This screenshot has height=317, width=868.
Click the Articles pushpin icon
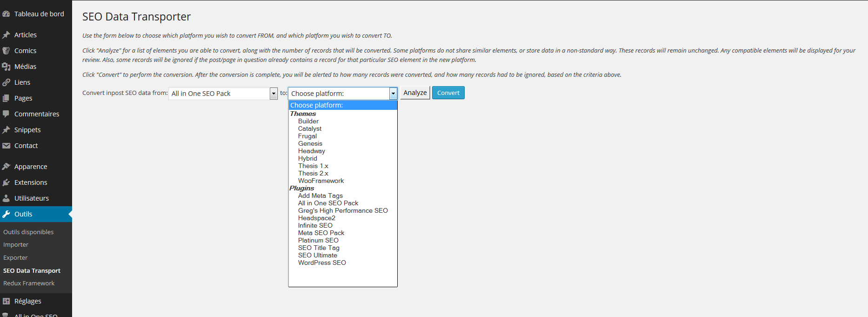[x=6, y=35]
